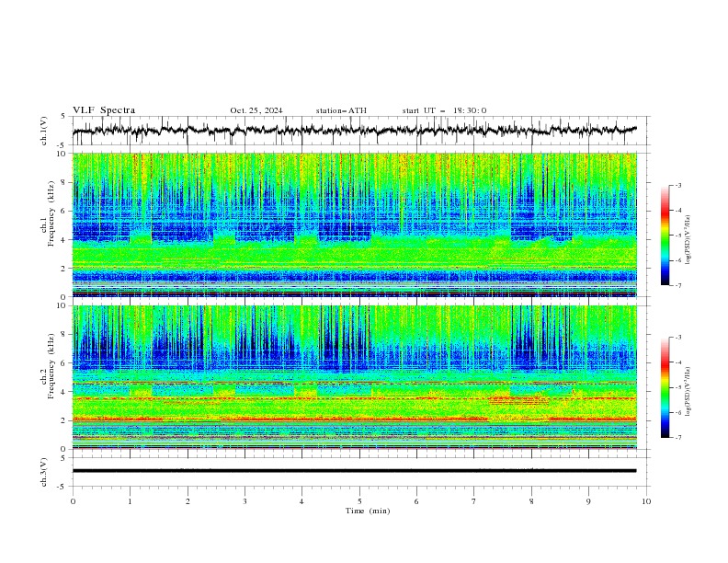This screenshot has width=728, height=563.
Task: Click time axis tick label "4"
Action: 301,501
